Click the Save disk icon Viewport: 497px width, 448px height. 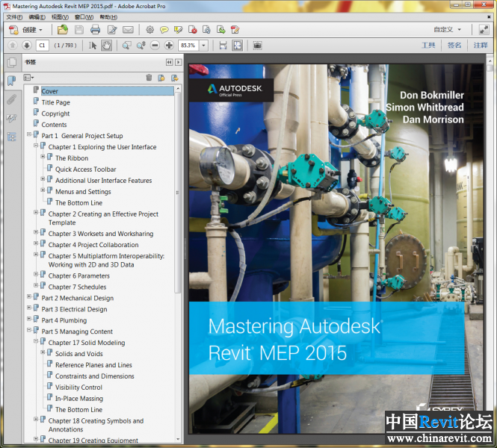79,30
